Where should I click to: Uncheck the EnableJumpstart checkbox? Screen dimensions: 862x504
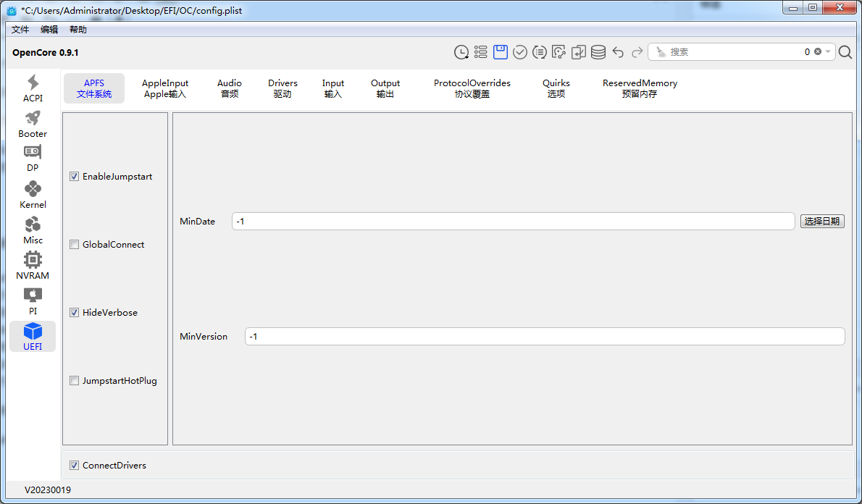pos(75,177)
